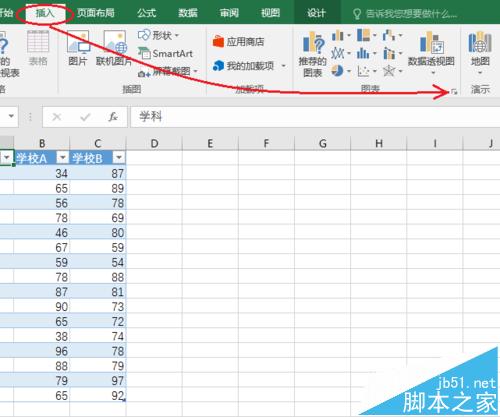The width and height of the screenshot is (500, 417).
Task: Click 我的加载项 button
Action: coord(244,66)
